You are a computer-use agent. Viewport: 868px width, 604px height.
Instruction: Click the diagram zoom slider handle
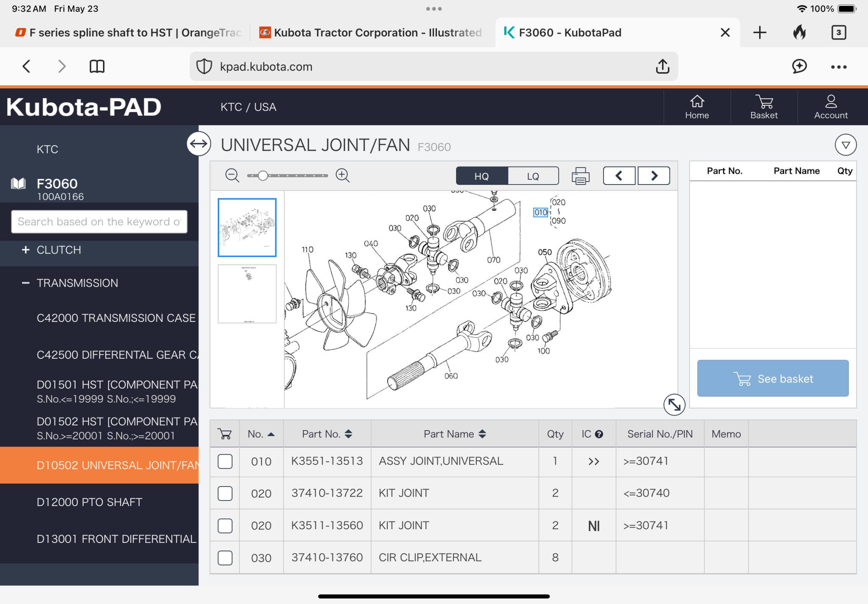coord(263,175)
